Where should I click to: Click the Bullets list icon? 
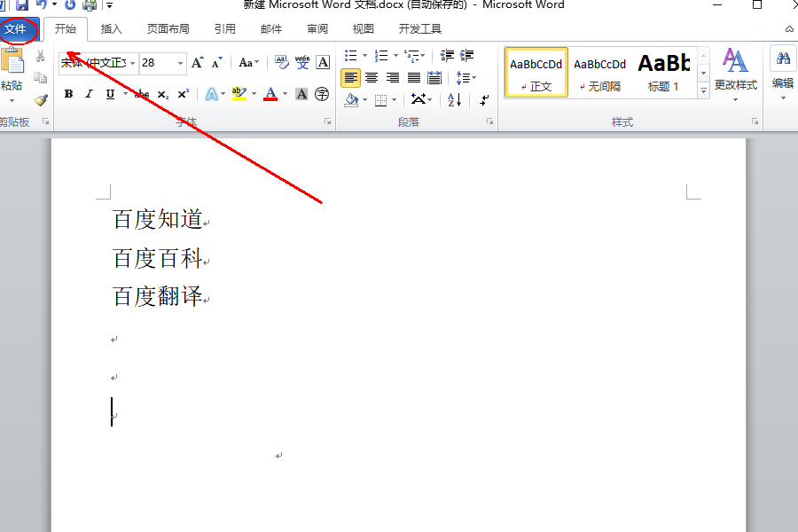click(350, 55)
